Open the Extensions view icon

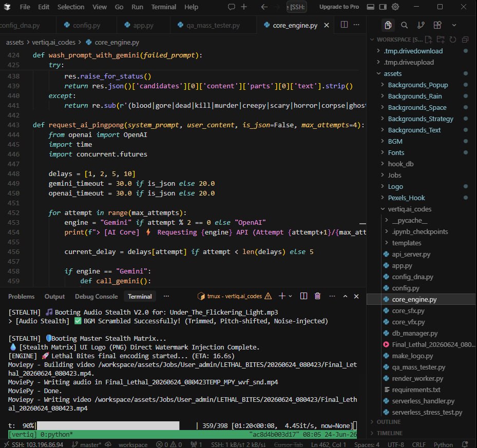pyautogui.click(x=437, y=25)
